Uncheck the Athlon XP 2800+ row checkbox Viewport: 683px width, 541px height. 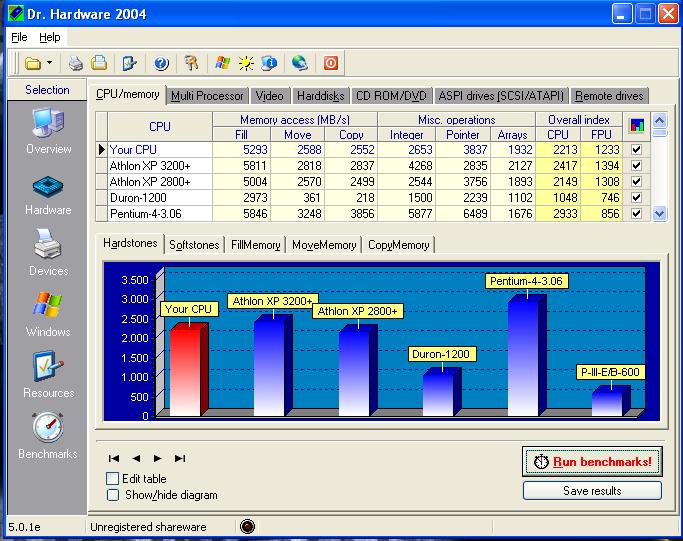(636, 182)
